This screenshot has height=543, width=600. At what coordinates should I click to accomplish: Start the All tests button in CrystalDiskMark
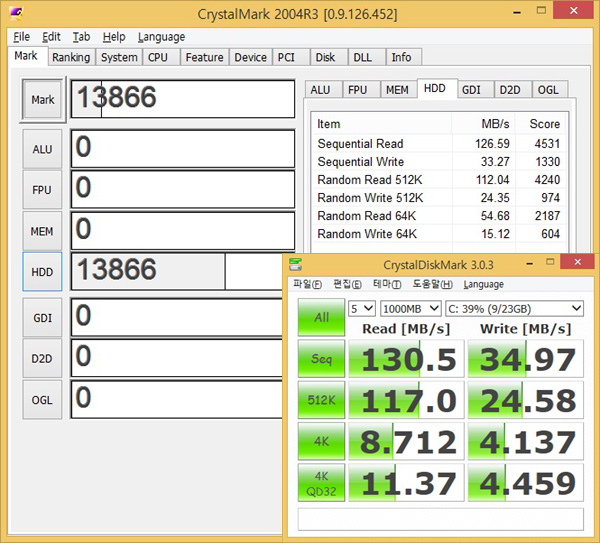[x=321, y=317]
